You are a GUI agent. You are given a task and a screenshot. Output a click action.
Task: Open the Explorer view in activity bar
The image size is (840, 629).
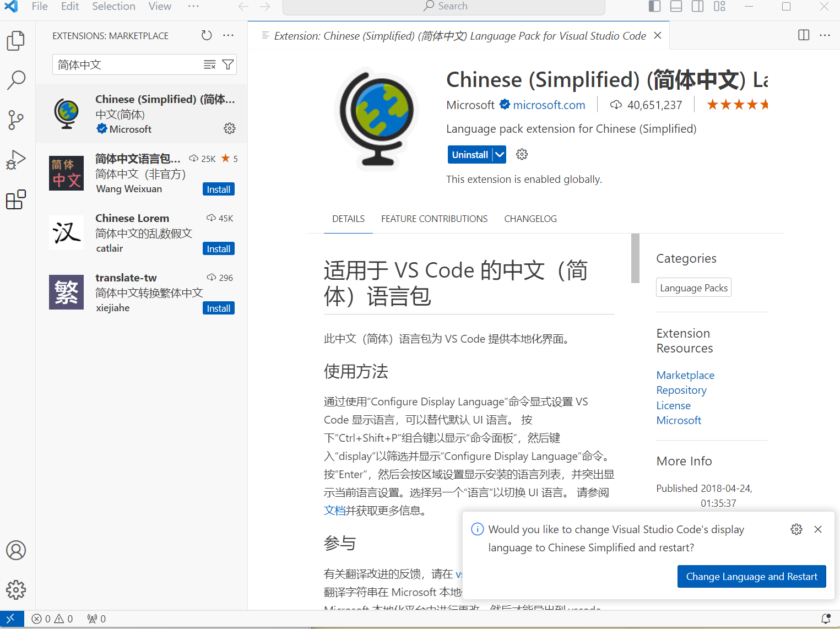coord(15,40)
